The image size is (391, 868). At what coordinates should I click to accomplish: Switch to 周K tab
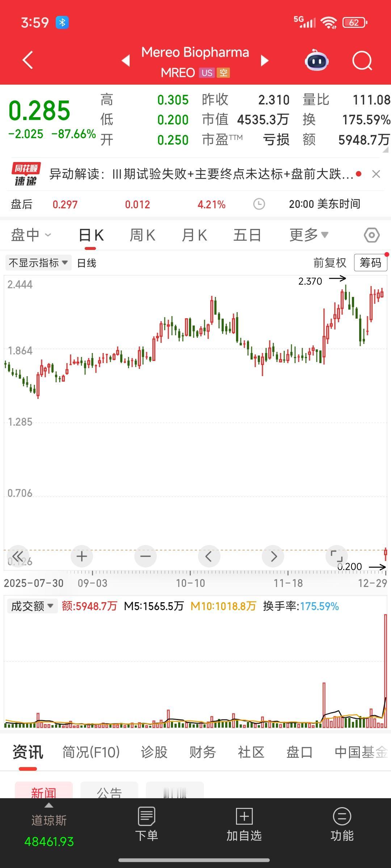[x=143, y=235]
